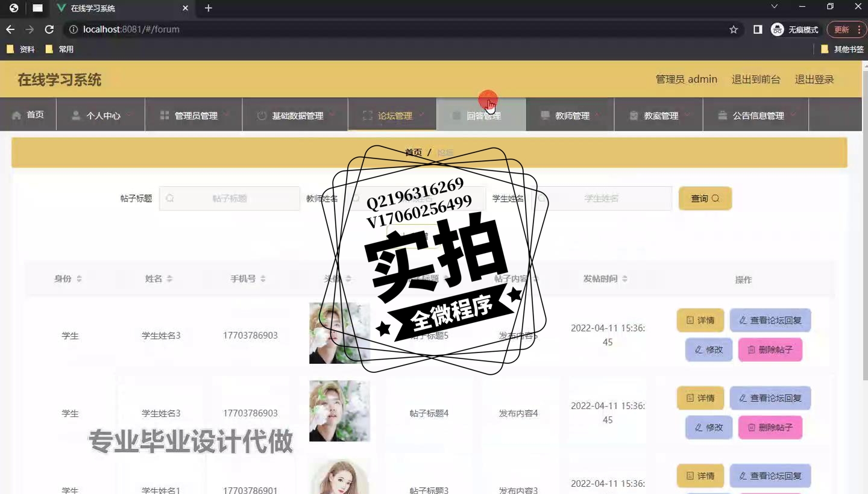Click 详情 for the 帖子标题4 row
868x494 pixels.
(x=700, y=398)
